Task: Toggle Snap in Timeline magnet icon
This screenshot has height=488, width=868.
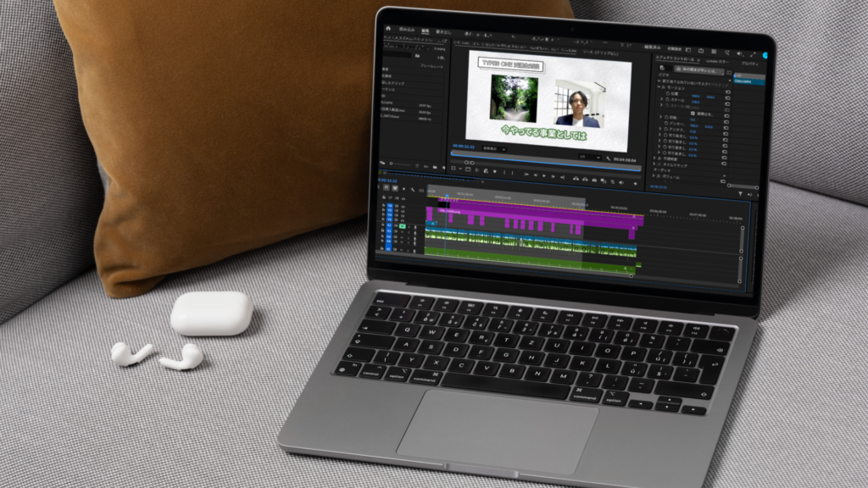Action: [387, 187]
